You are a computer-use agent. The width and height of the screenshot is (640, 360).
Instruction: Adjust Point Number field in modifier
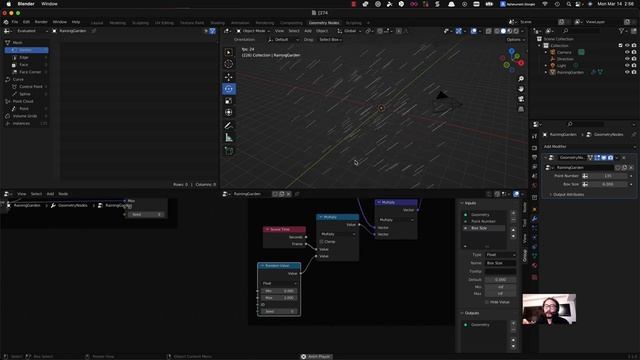tap(608, 176)
